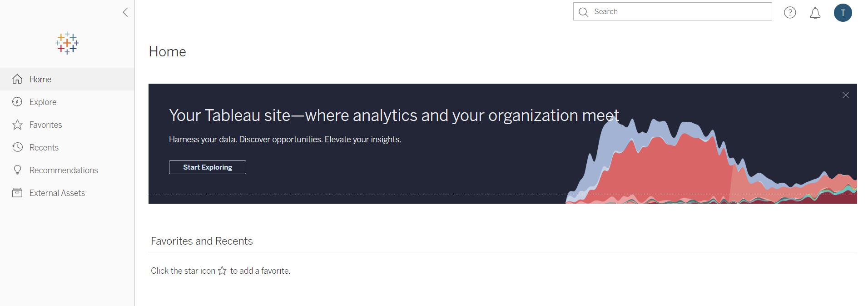
Task: Click the Explore compass icon
Action: [17, 102]
